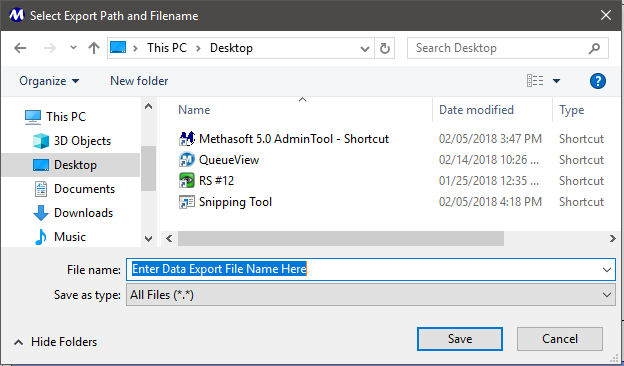Click the horizontal scrollbar thumb
624x366 pixels.
tap(341, 238)
